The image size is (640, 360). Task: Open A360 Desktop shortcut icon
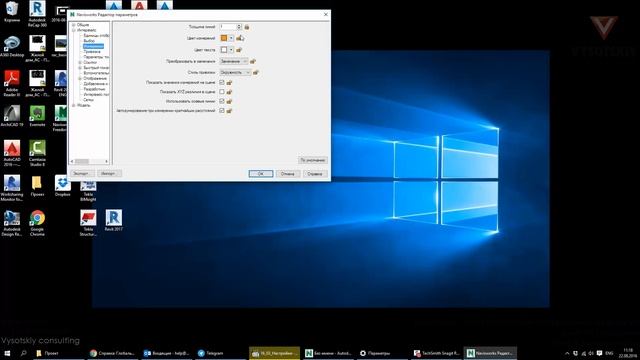[x=12, y=46]
